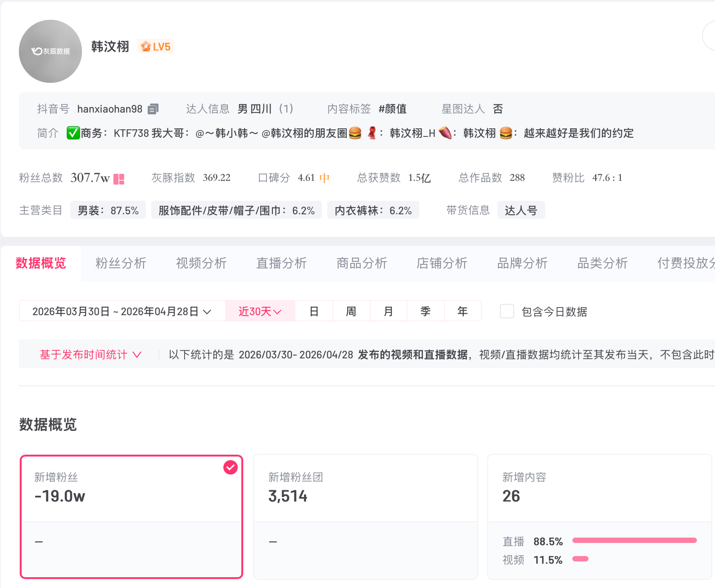Screen dimensions: 715x588
Task: Click the #颜值 content tag
Action: (x=393, y=109)
